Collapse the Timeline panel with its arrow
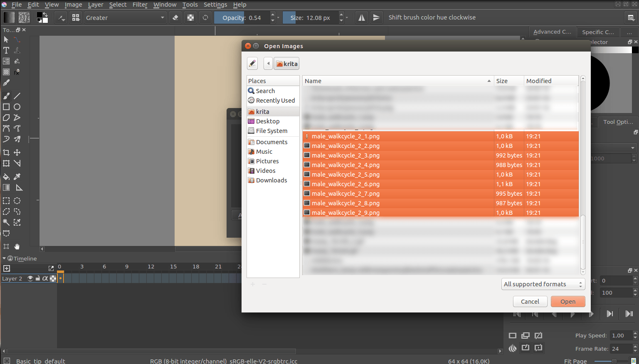 coord(4,258)
